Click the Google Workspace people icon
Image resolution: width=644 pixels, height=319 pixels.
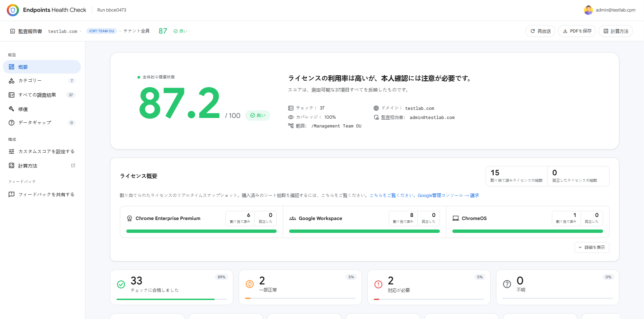(293, 218)
